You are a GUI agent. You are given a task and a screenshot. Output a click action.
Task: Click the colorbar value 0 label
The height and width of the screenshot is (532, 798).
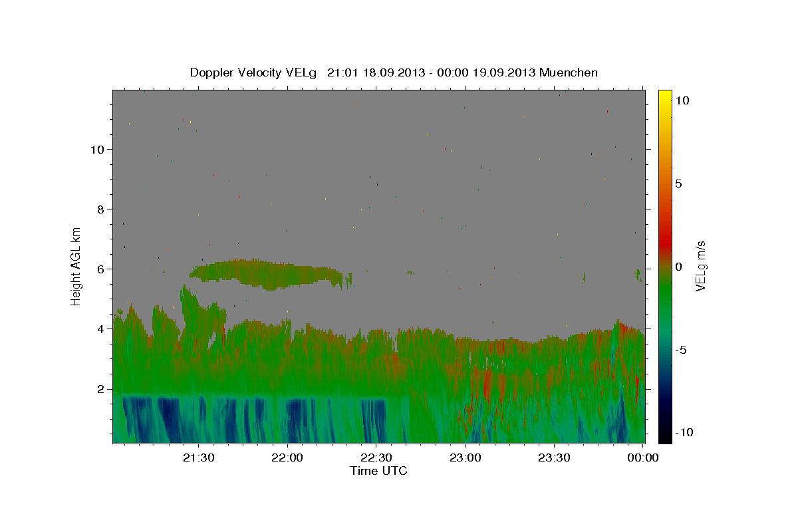(x=678, y=267)
